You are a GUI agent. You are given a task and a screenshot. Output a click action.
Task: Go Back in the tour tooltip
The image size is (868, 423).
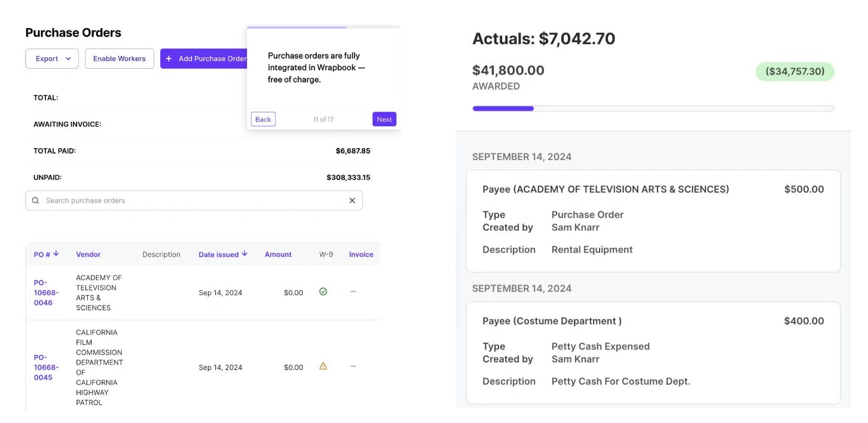[x=263, y=119]
